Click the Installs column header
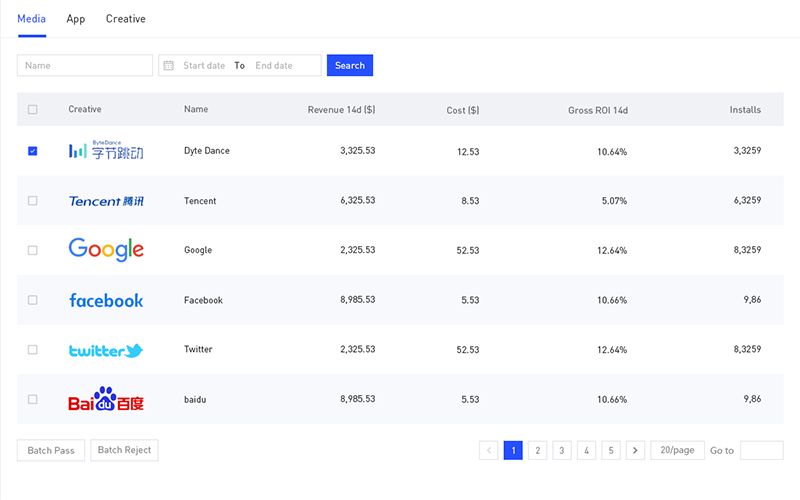 (745, 110)
